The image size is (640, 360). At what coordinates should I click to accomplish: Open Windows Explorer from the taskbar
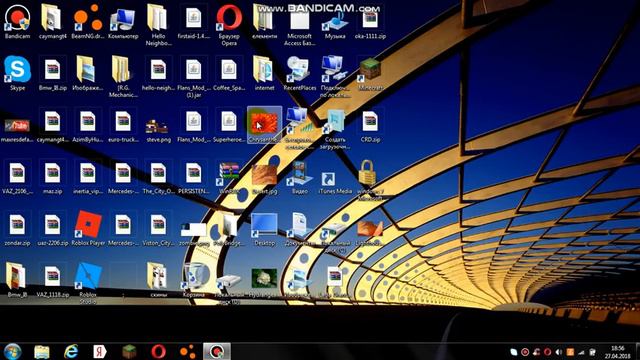[42, 351]
